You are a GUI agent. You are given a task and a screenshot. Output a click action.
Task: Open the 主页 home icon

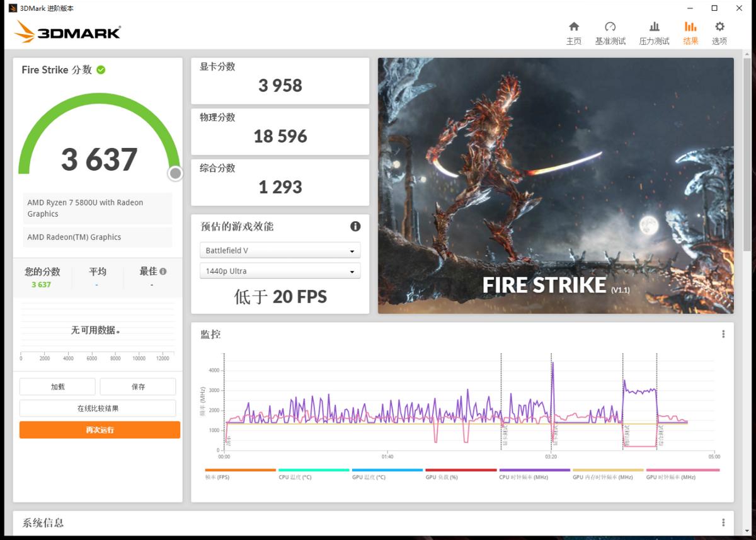pyautogui.click(x=573, y=28)
